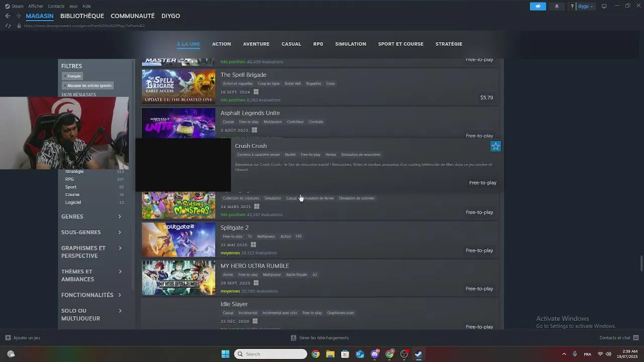Click the browser back arrow
The image size is (644, 362).
point(8,16)
